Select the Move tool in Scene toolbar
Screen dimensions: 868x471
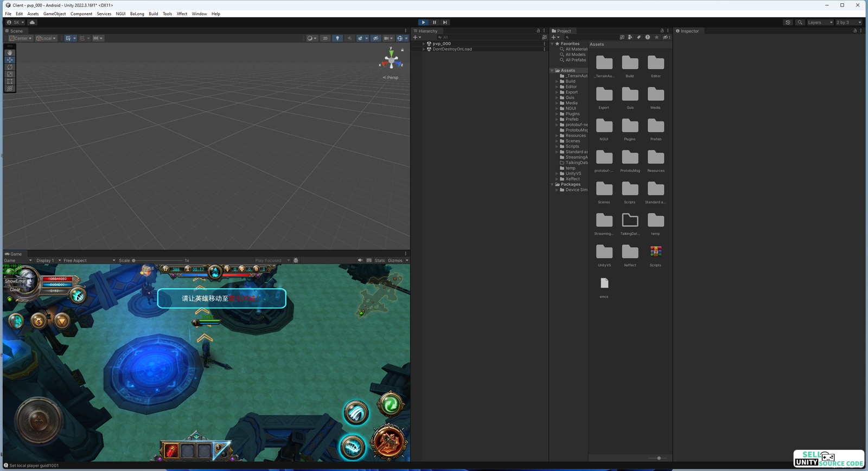(10, 60)
